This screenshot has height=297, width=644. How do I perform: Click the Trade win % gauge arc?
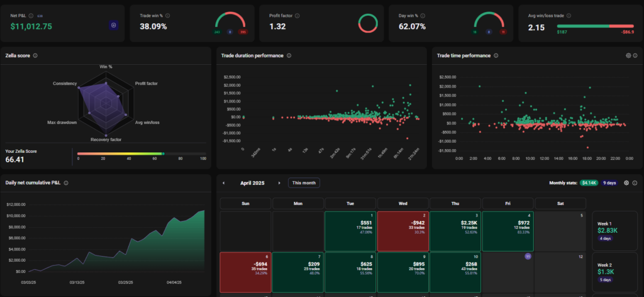click(230, 20)
